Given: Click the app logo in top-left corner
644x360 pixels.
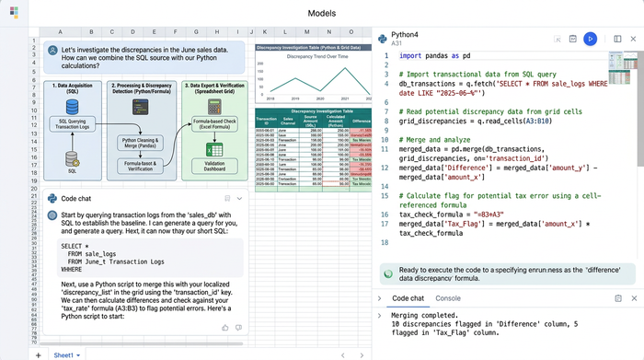Looking at the screenshot, I should pos(14,12).
